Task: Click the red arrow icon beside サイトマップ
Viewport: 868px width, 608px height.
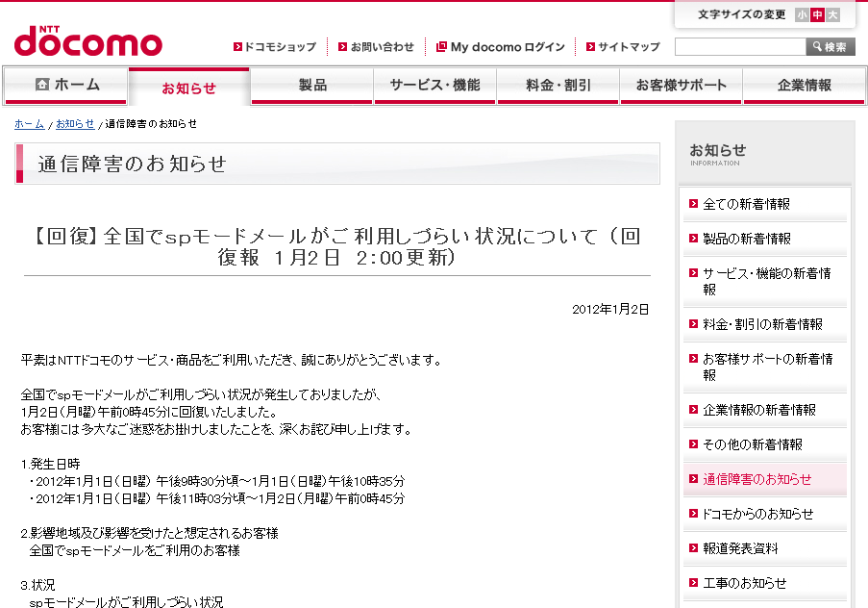Action: 590,47
